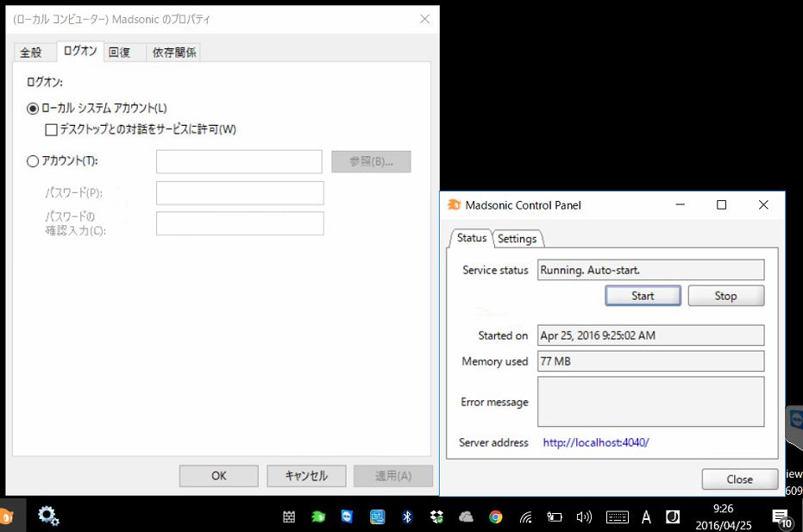
Task: Open the Dropbox tray icon
Action: point(436,516)
